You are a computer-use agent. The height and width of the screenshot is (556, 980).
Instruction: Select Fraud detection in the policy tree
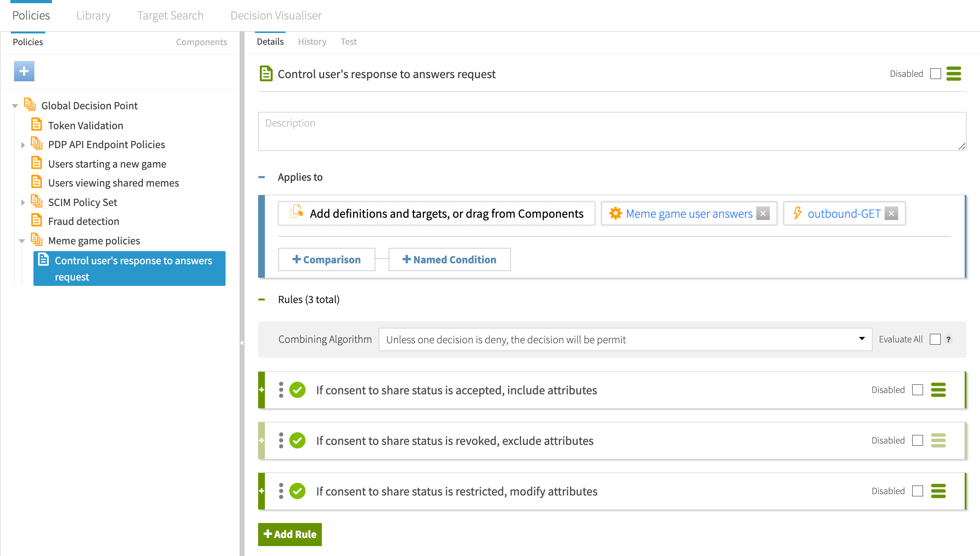[x=84, y=221]
